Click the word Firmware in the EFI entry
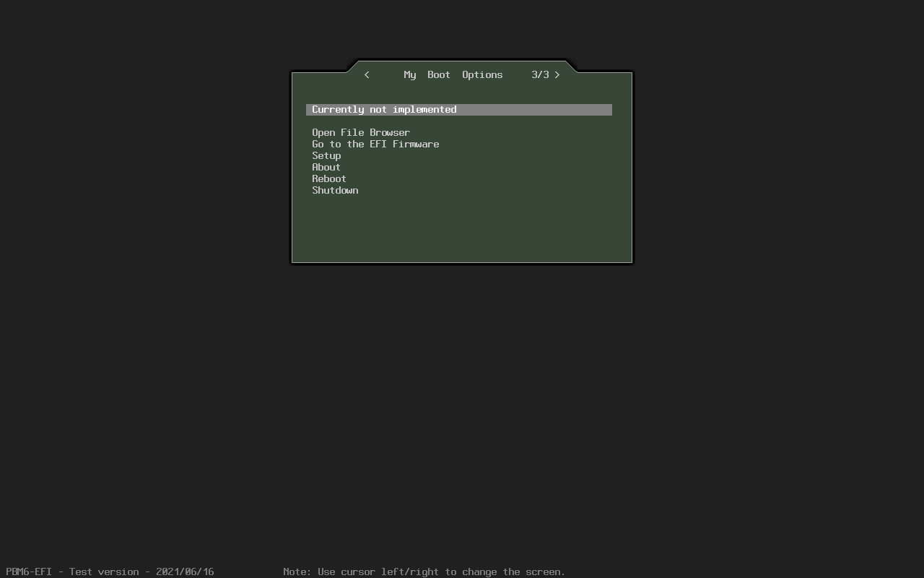 coord(416,144)
